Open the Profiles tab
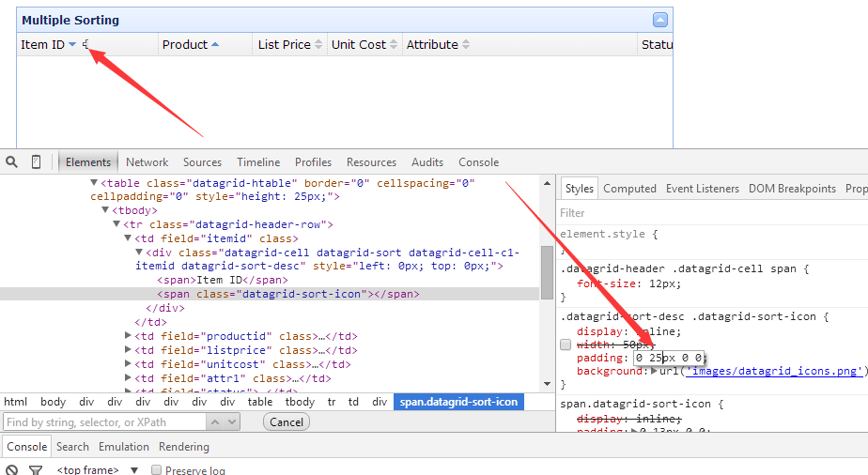Screen dimensions: 868x475 (x=314, y=162)
